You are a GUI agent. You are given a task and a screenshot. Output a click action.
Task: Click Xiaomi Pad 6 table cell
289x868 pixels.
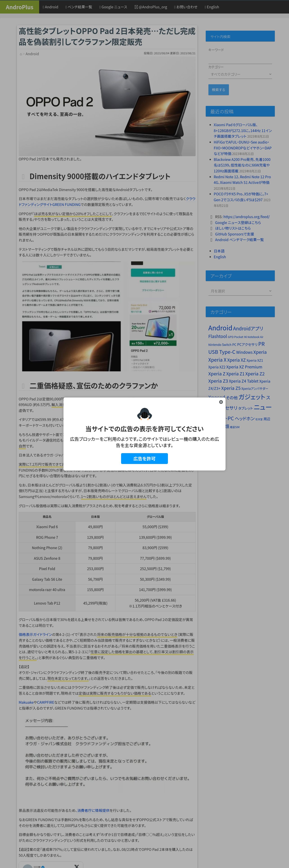(x=47, y=527)
